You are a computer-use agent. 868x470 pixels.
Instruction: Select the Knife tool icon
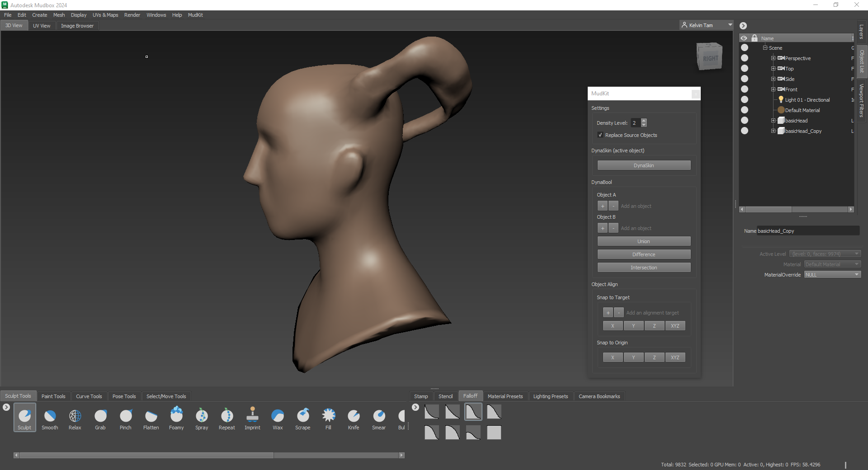[354, 416]
